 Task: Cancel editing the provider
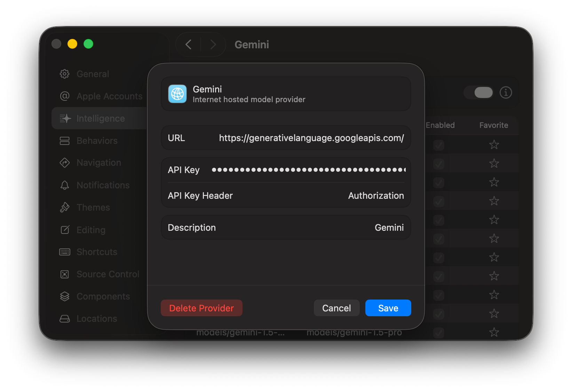[x=336, y=308]
